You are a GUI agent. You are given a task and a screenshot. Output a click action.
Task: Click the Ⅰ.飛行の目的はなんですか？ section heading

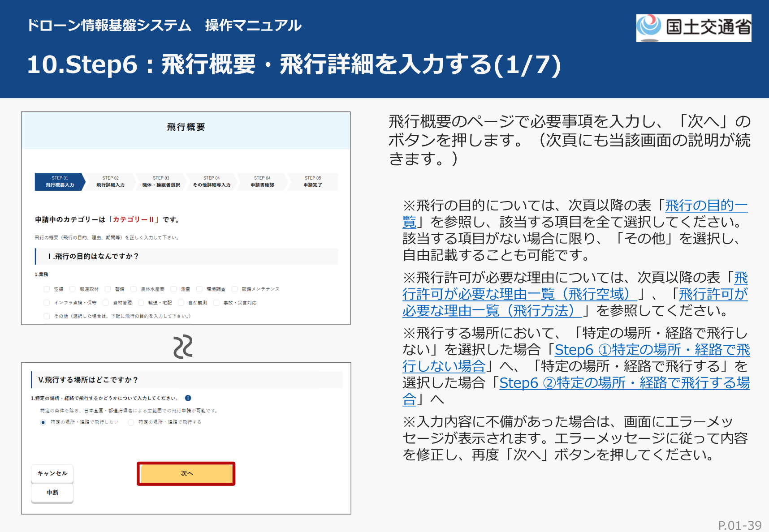tap(93, 256)
